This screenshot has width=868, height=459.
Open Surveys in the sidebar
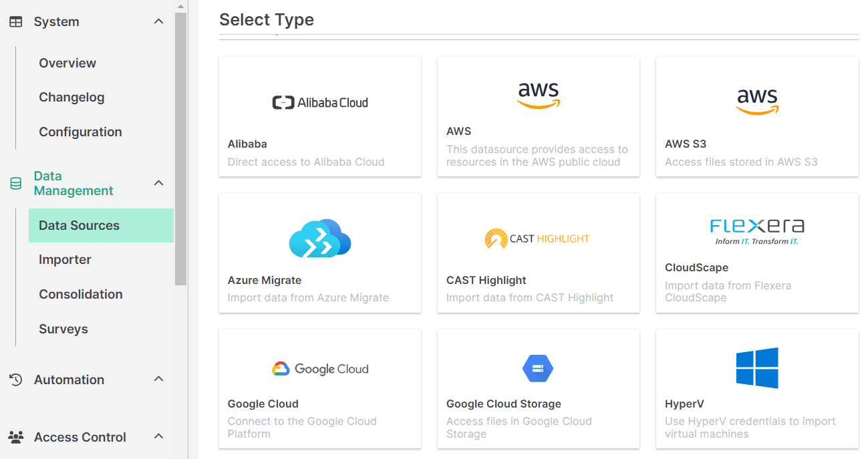[63, 329]
